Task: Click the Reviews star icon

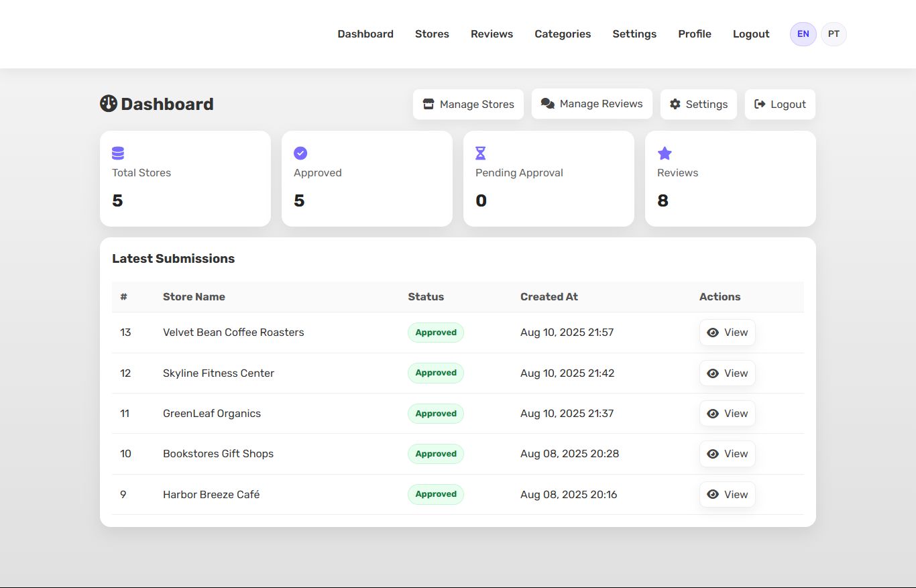Action: (665, 154)
